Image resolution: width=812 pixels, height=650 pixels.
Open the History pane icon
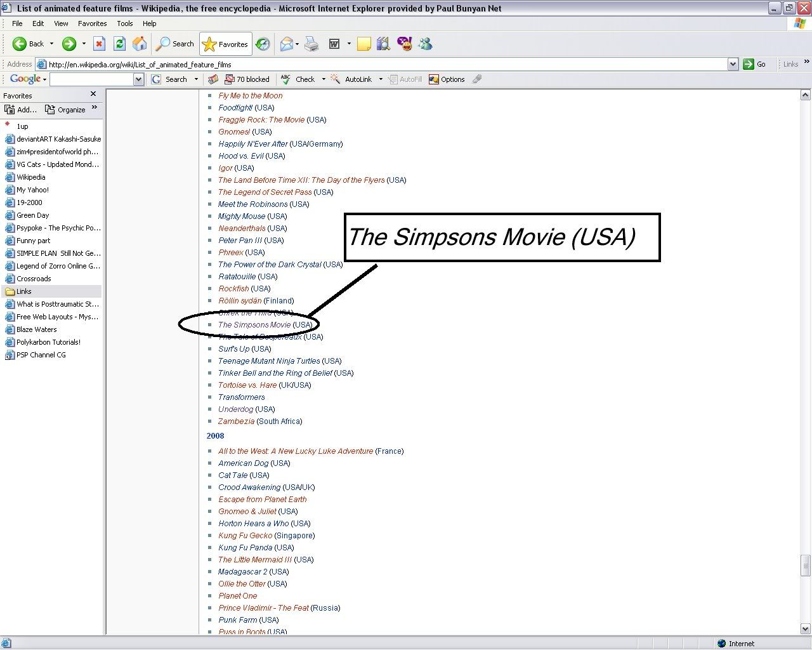pos(263,44)
